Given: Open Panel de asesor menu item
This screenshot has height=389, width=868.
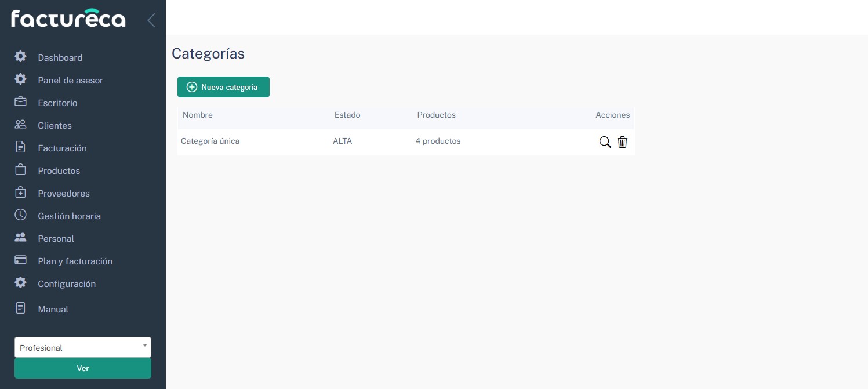Looking at the screenshot, I should (70, 81).
